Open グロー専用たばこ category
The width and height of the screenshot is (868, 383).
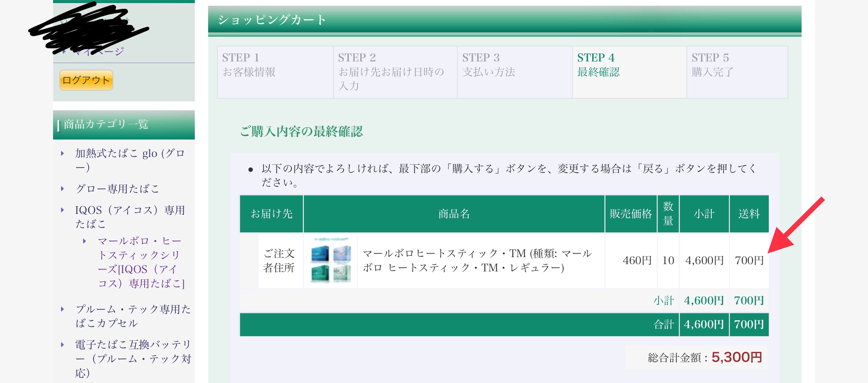pyautogui.click(x=117, y=188)
